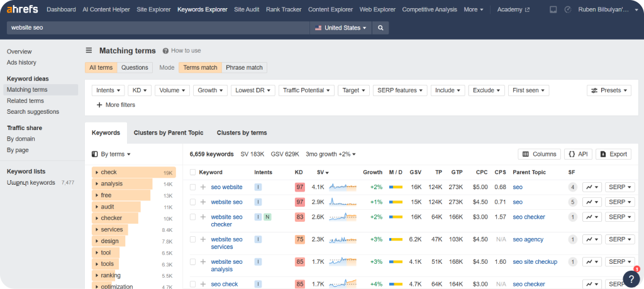Open More filters
Screen dimensions: 644x289
coord(116,105)
